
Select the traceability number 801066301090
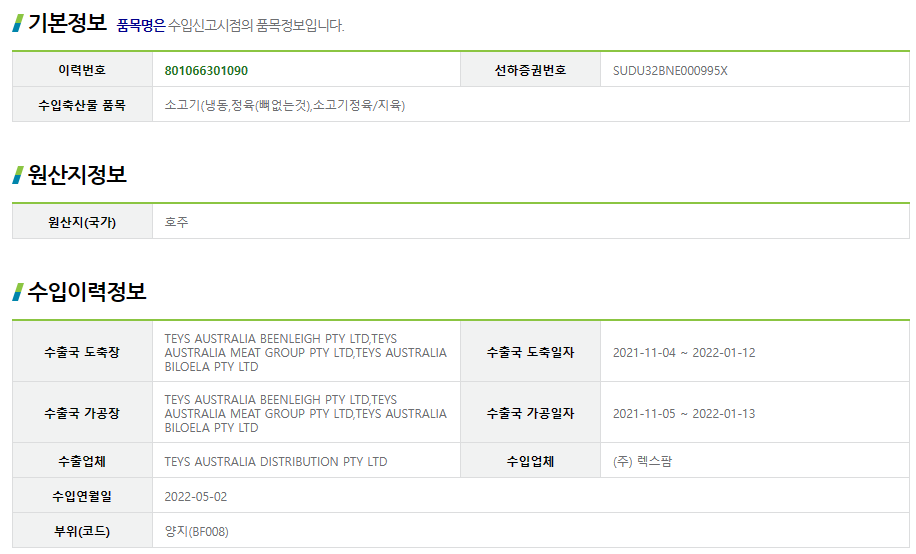(x=206, y=71)
